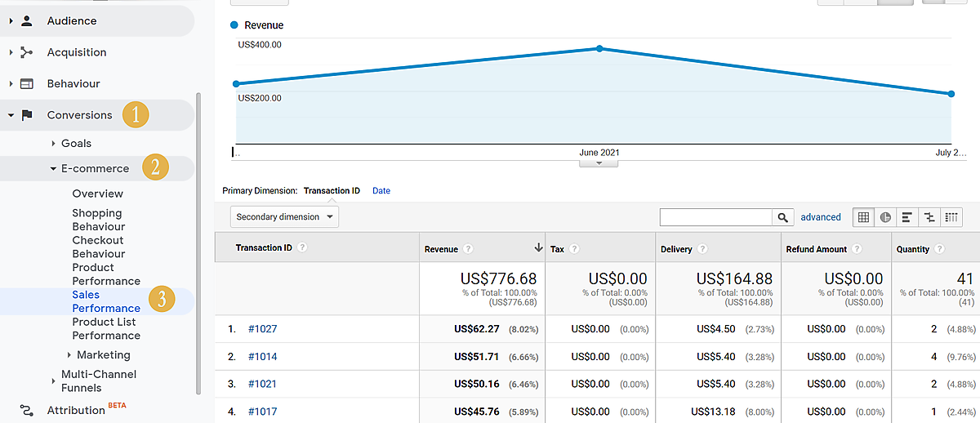Image resolution: width=980 pixels, height=423 pixels.
Task: Open the advanced filter link
Action: pos(820,217)
